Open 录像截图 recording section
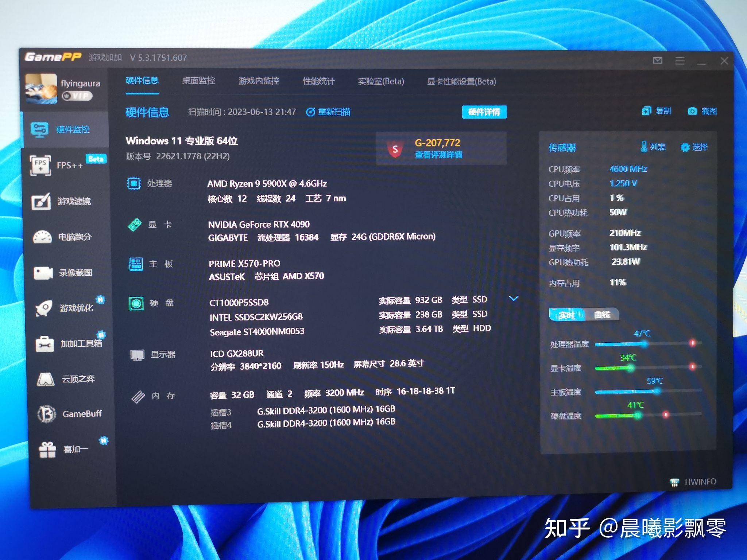 tap(63, 273)
